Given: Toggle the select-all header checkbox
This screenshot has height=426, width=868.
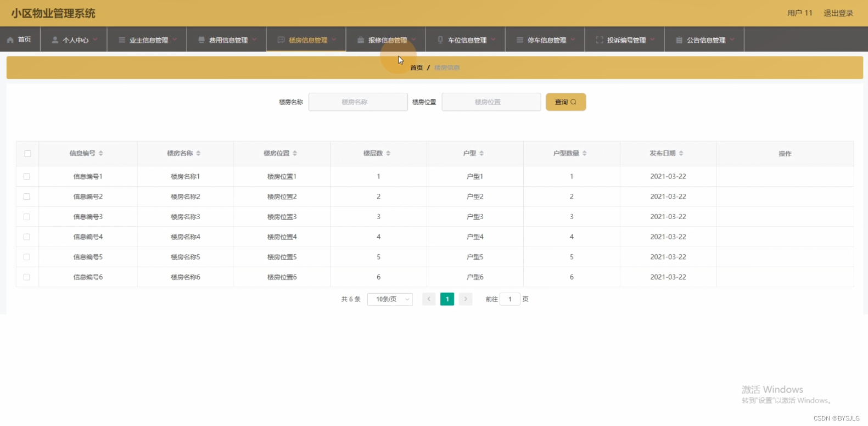Looking at the screenshot, I should (x=27, y=154).
